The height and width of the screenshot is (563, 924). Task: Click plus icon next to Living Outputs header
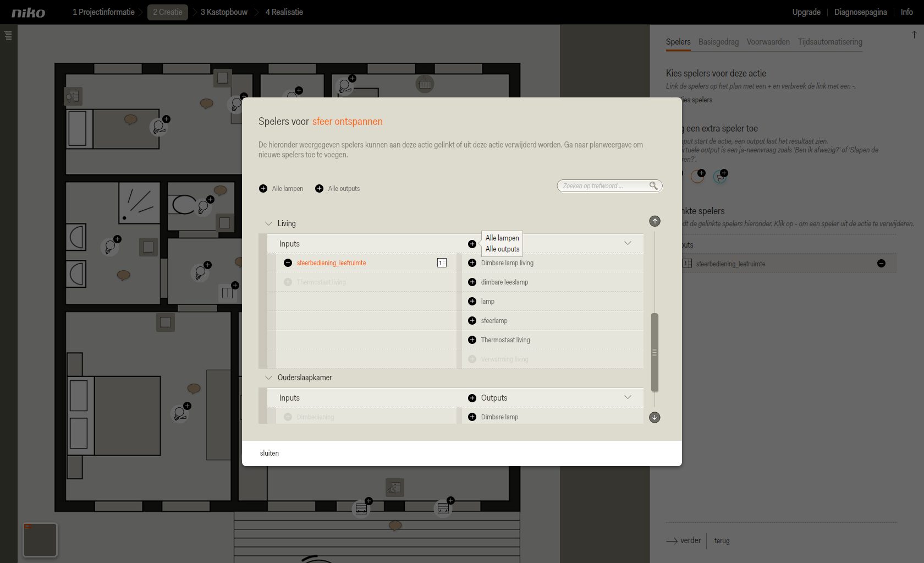coord(472,244)
